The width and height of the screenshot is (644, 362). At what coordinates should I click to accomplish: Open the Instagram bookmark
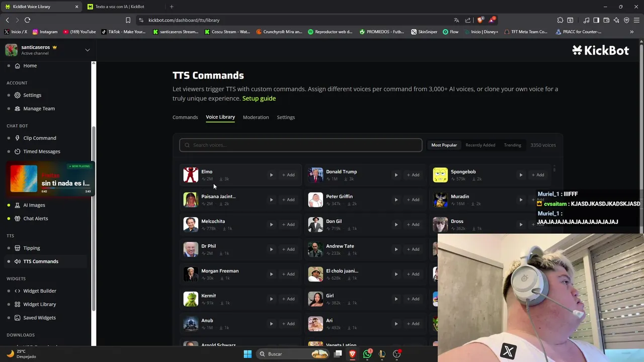click(45, 32)
